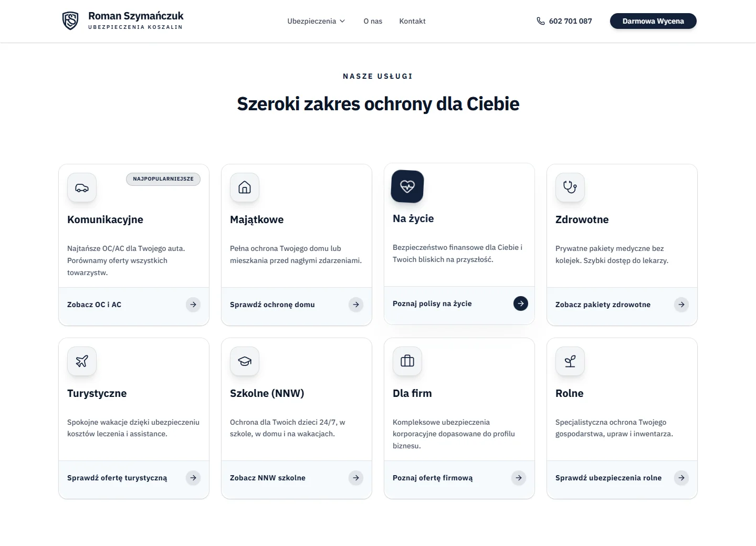Click the car icon on Komunikacyjne card

coord(82,187)
